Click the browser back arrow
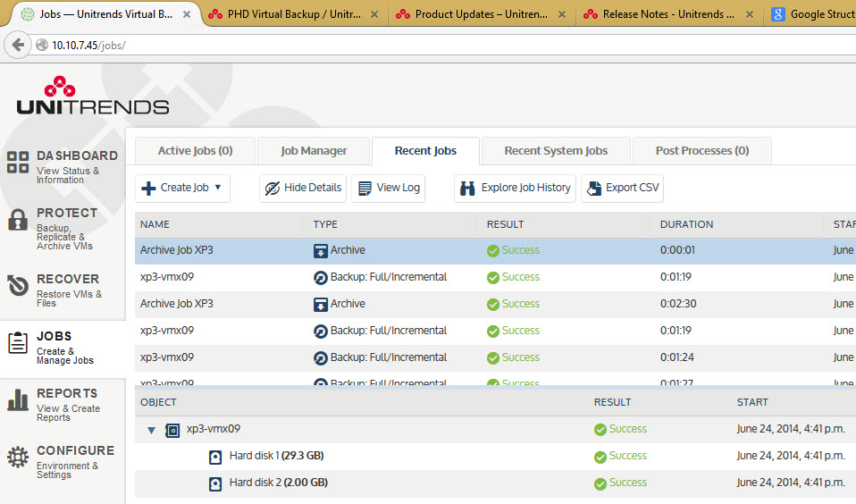Viewport: 856px width, 504px height. 18,45
